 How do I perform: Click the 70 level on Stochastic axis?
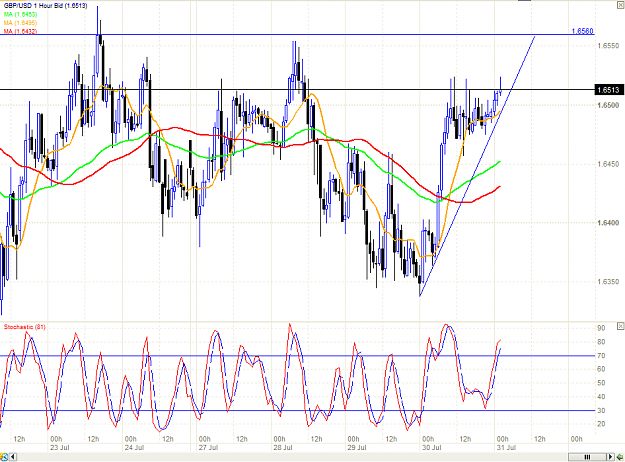(x=601, y=356)
